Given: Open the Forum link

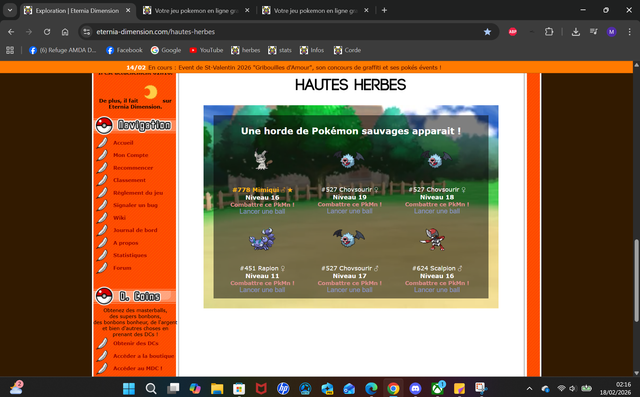Looking at the screenshot, I should (x=122, y=268).
